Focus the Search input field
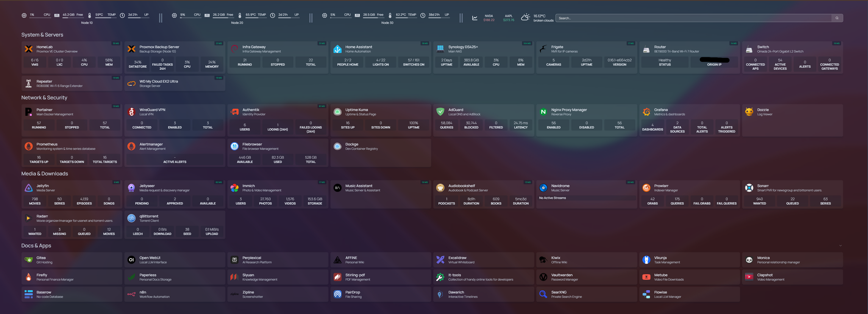The image size is (868, 314). pyautogui.click(x=693, y=18)
